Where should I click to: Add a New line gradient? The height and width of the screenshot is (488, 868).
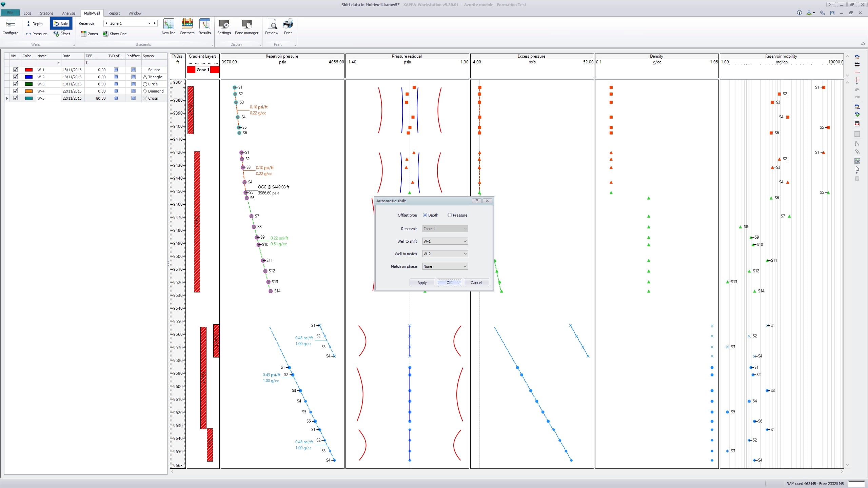tap(169, 27)
